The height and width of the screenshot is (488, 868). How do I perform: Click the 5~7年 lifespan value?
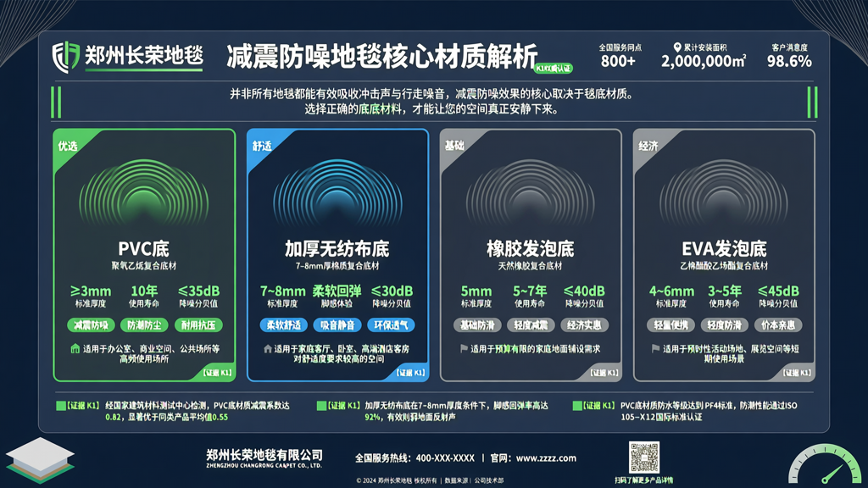coord(530,291)
